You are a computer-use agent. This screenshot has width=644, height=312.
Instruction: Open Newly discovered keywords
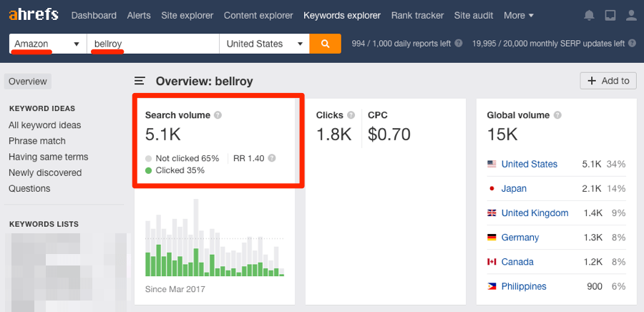point(45,173)
